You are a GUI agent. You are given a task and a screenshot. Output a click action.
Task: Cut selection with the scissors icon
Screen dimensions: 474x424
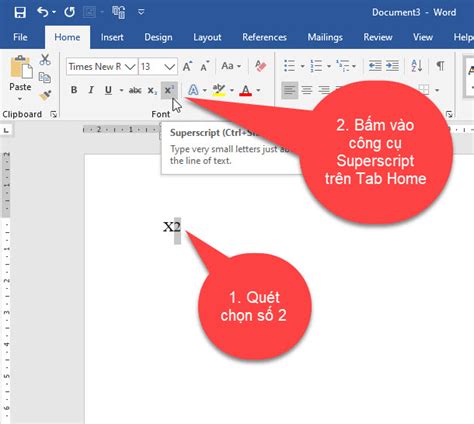45,60
